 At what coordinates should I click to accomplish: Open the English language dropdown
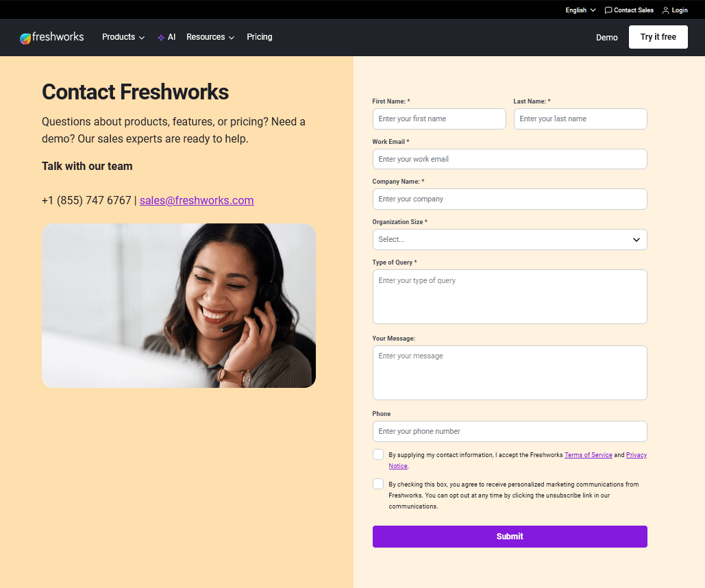(580, 10)
